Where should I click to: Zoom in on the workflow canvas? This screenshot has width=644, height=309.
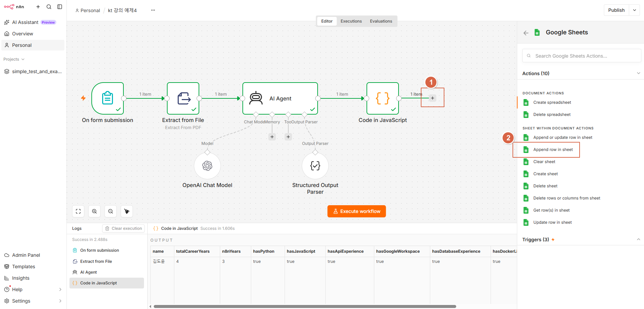94,211
